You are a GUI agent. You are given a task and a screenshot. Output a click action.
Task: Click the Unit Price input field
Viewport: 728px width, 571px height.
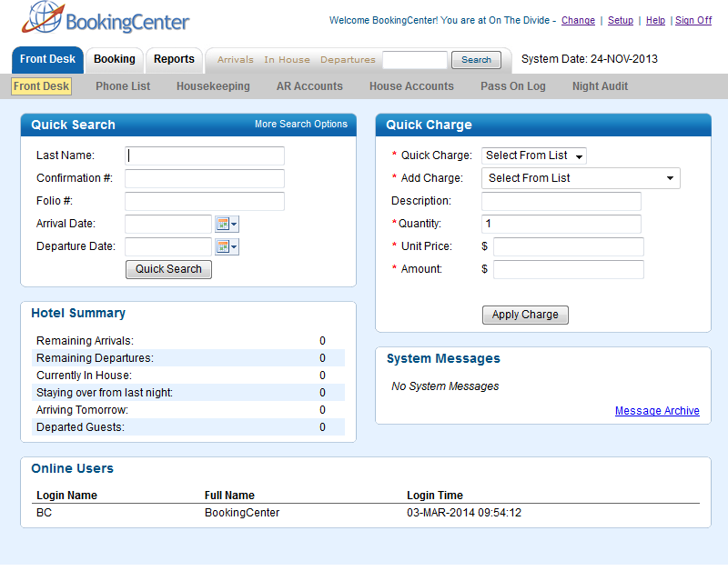[568, 246]
